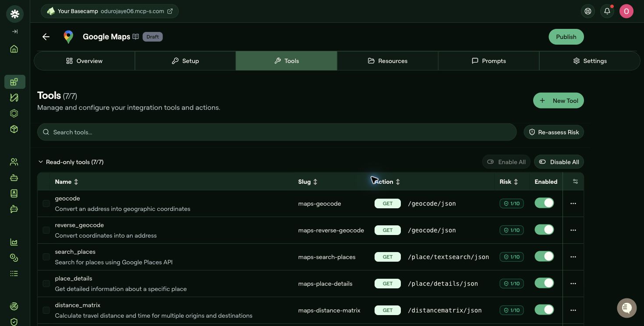The width and height of the screenshot is (644, 326).
Task: Click the Disable All button
Action: tap(559, 162)
